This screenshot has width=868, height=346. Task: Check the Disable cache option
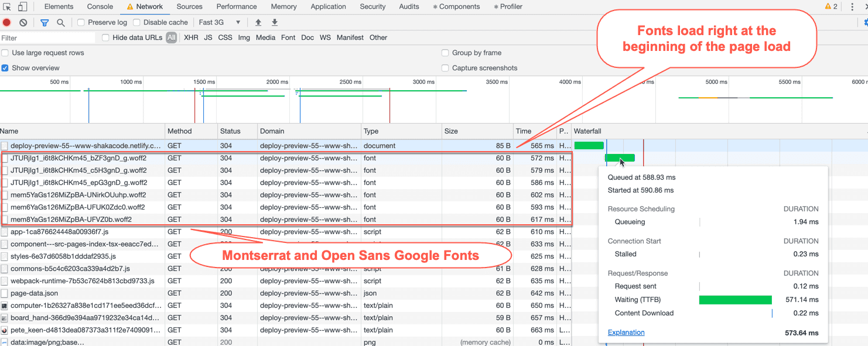click(136, 23)
